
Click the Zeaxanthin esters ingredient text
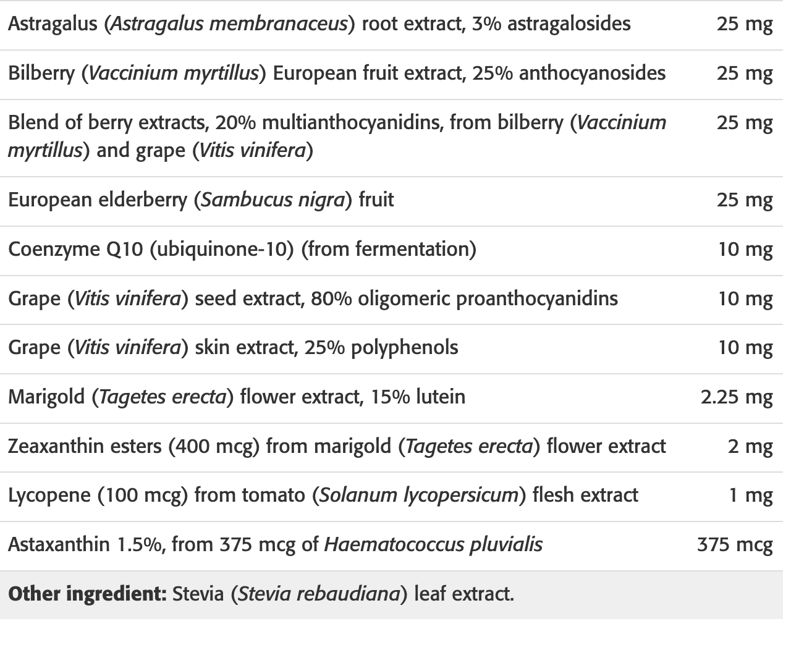coord(337,446)
